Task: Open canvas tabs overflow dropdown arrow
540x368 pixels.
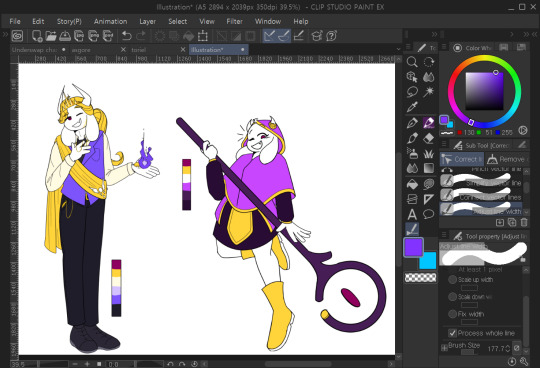Action: click(x=398, y=50)
